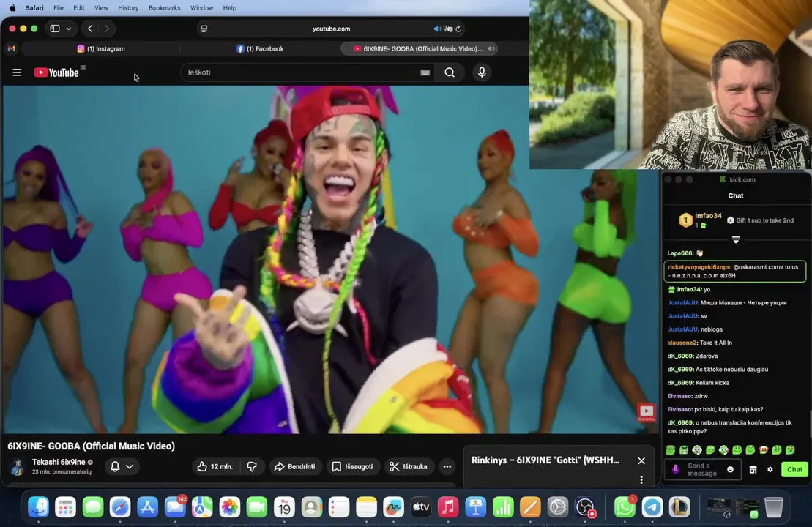Open the reader icon in the address bar
Image resolution: width=812 pixels, height=527 pixels.
tap(204, 29)
